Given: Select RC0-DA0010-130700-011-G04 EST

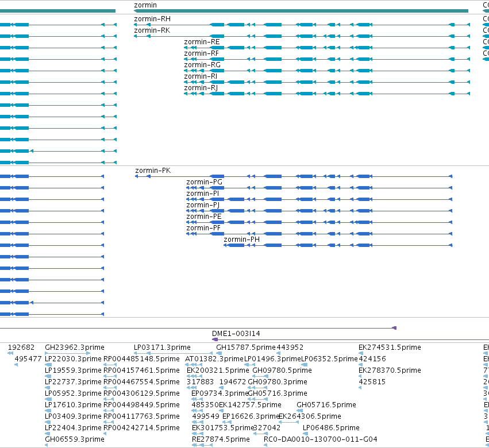Looking at the screenshot, I should (321, 439).
